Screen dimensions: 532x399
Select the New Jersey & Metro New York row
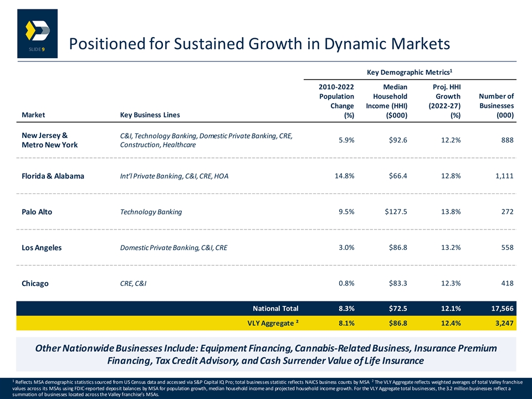coord(267,140)
